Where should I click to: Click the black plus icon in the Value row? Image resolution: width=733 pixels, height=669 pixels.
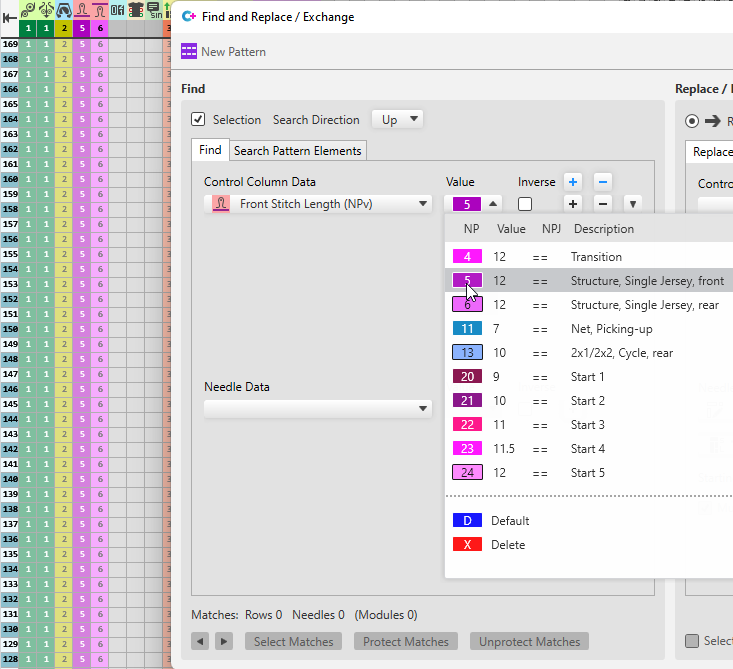(x=573, y=204)
